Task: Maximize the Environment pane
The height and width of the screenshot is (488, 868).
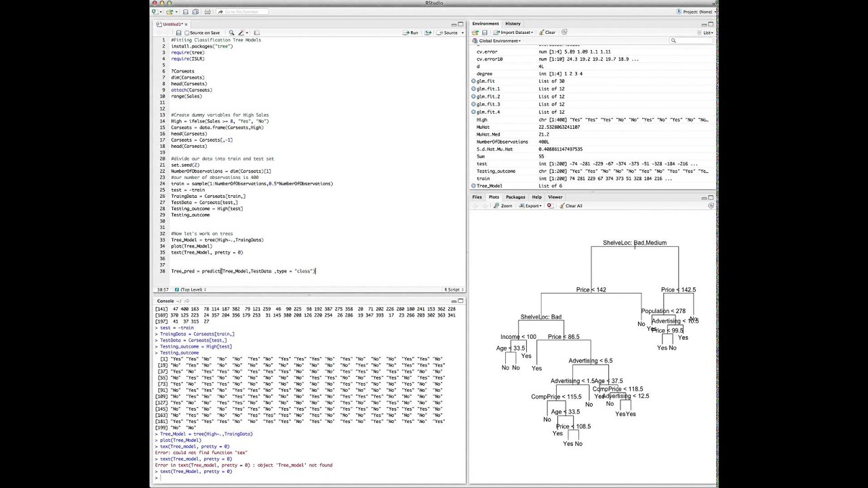Action: [711, 24]
